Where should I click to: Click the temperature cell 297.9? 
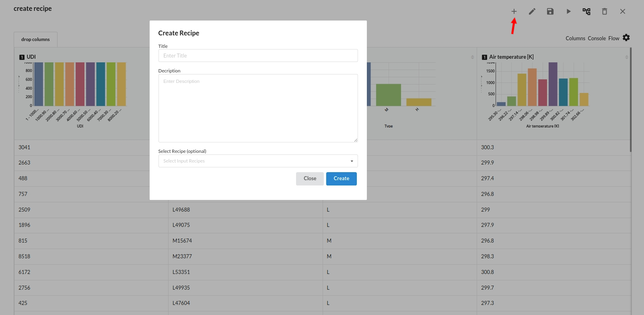click(x=553, y=225)
